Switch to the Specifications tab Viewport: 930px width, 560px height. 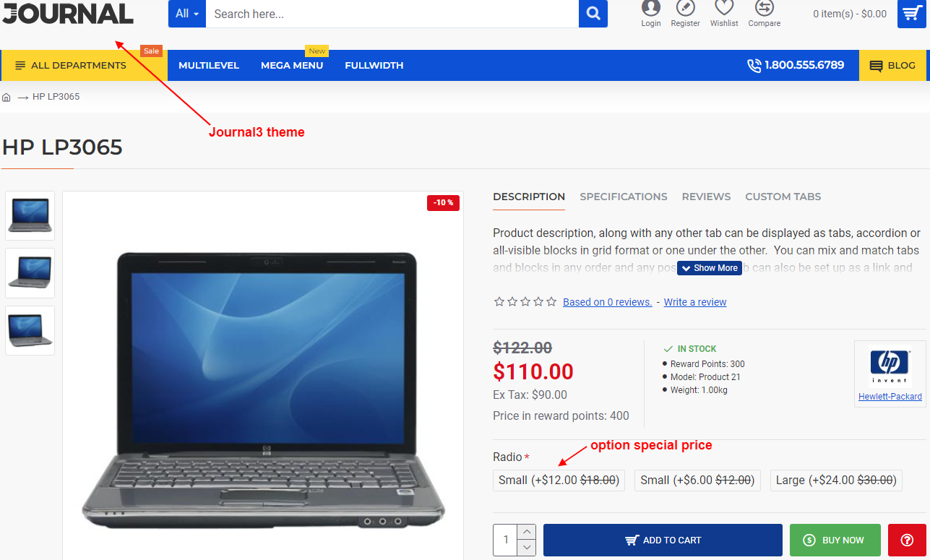click(x=624, y=197)
